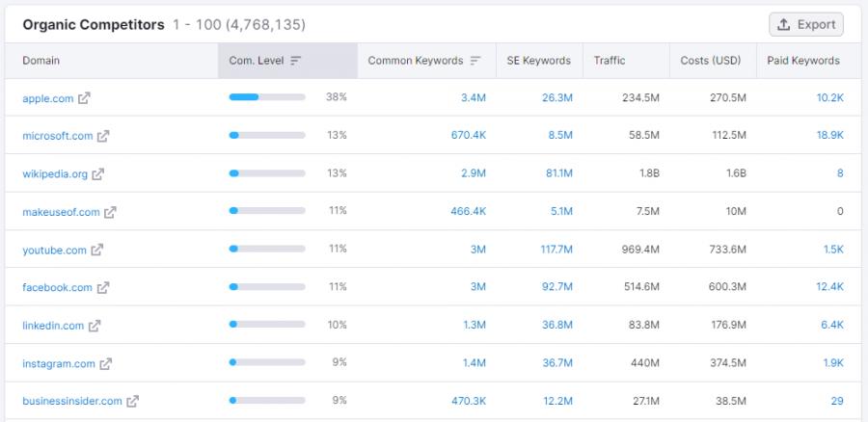Open linkedin.com external link icon

pyautogui.click(x=95, y=326)
